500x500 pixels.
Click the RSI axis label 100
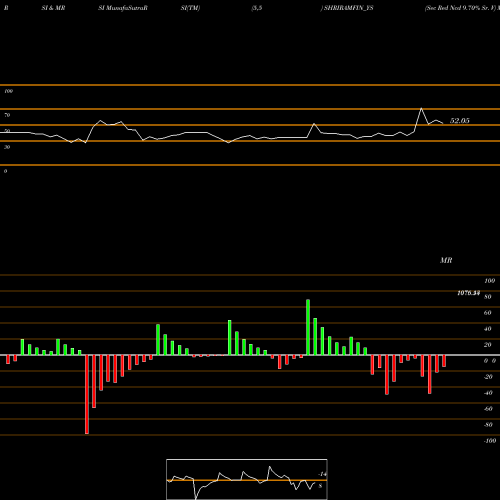click(x=9, y=91)
